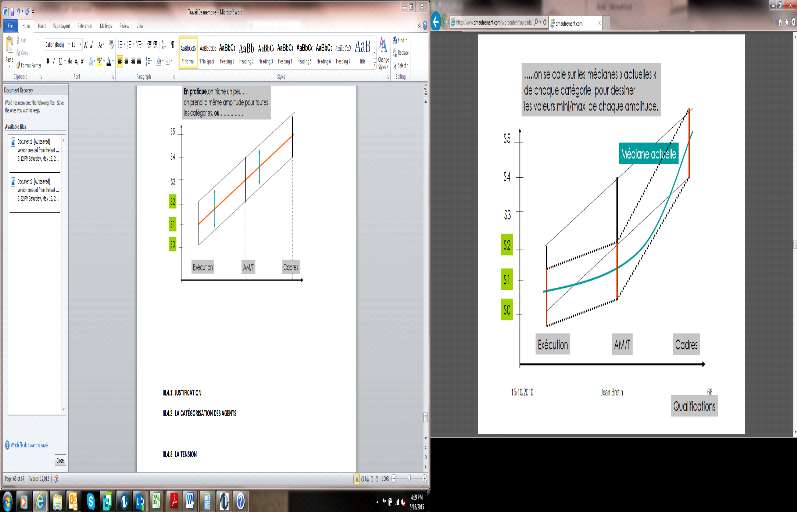
Task: Click the word count in status bar
Action: [39, 478]
